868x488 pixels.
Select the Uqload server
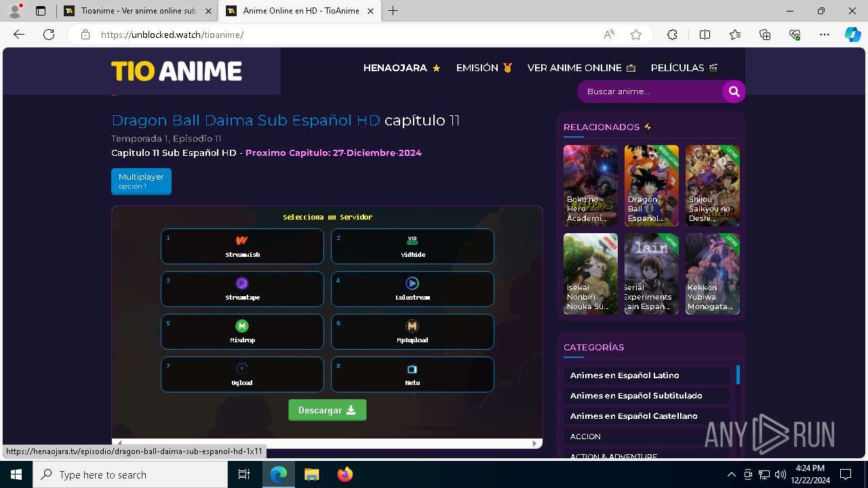(x=242, y=374)
